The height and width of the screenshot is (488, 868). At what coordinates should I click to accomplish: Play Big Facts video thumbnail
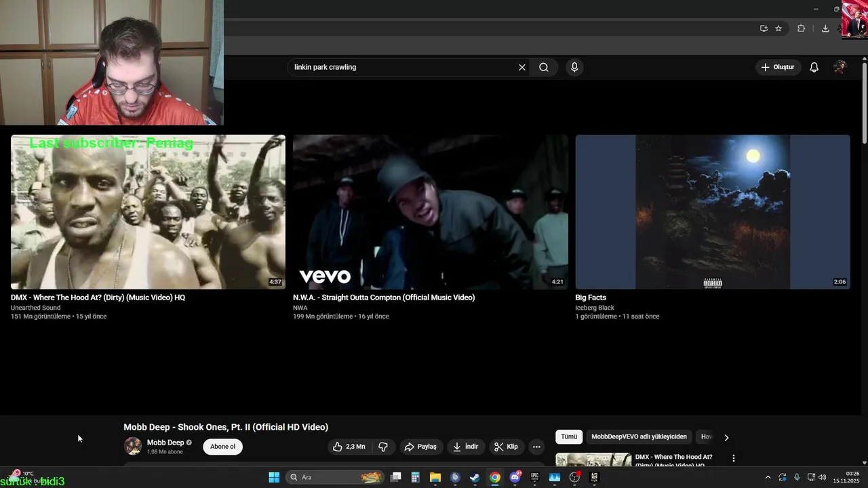point(713,212)
